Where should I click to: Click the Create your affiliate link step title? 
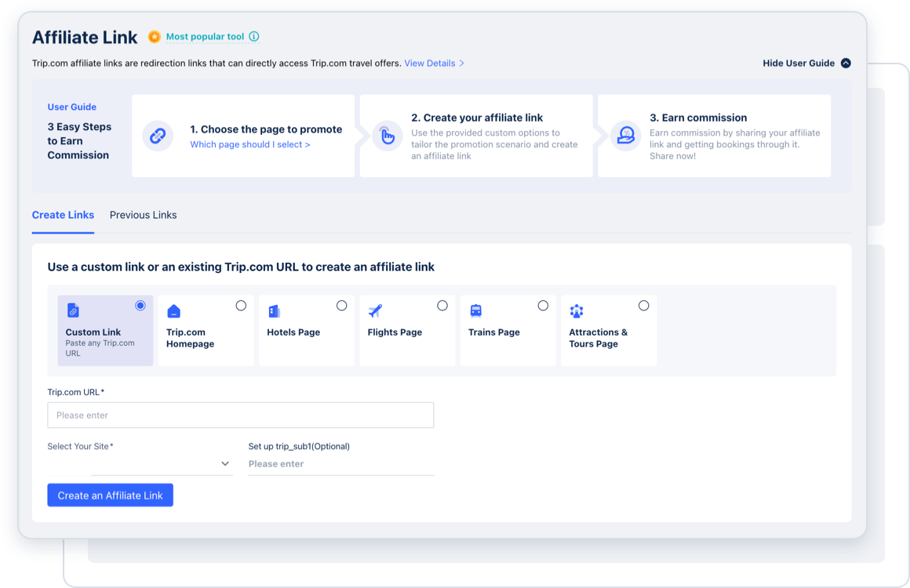(x=477, y=118)
